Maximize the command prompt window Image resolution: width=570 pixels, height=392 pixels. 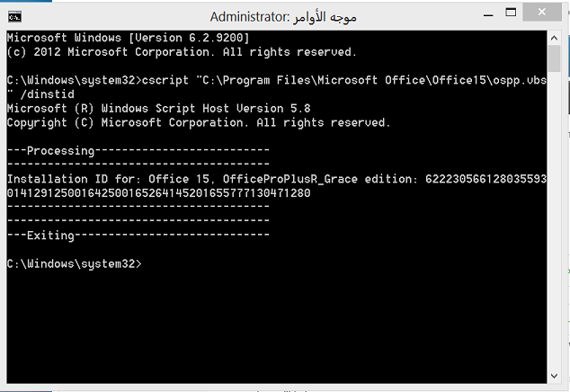point(511,13)
